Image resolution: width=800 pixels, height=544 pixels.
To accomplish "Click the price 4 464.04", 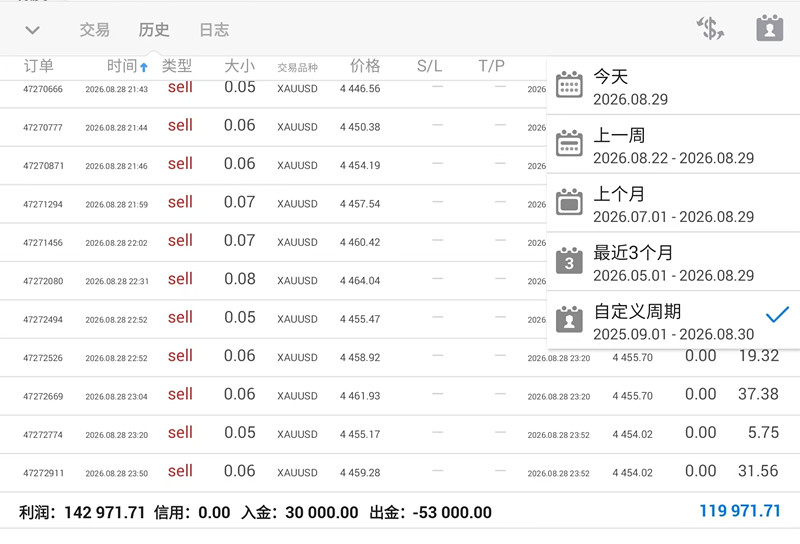I will pos(360,281).
